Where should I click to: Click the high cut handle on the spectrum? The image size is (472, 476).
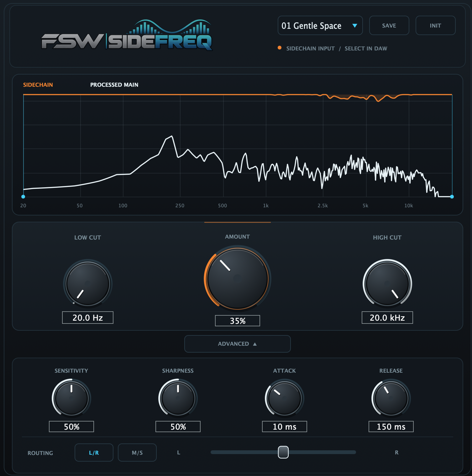pos(452,197)
